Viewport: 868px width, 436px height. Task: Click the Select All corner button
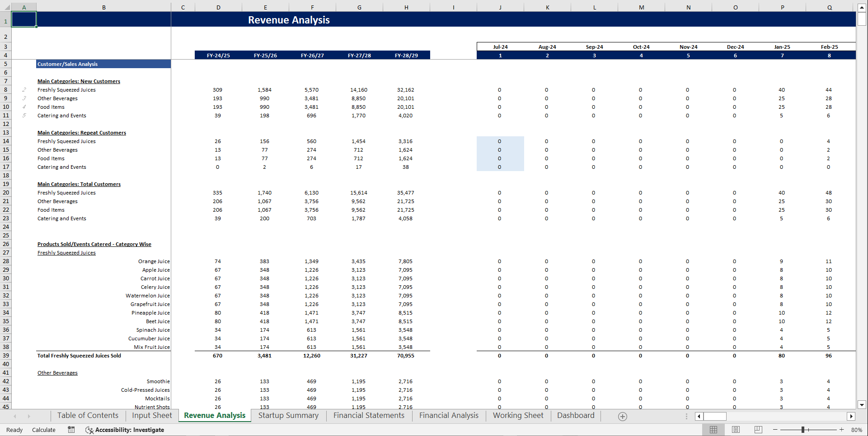click(6, 7)
